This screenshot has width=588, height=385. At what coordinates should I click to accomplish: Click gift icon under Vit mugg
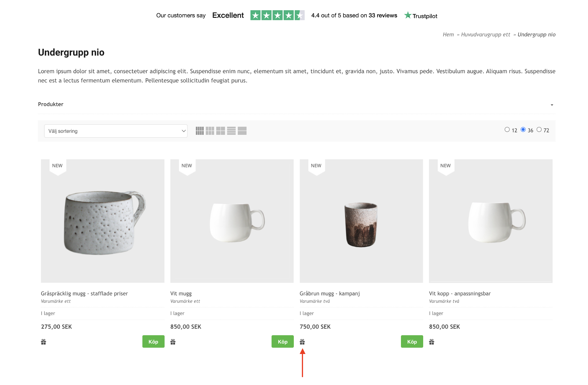tap(173, 342)
